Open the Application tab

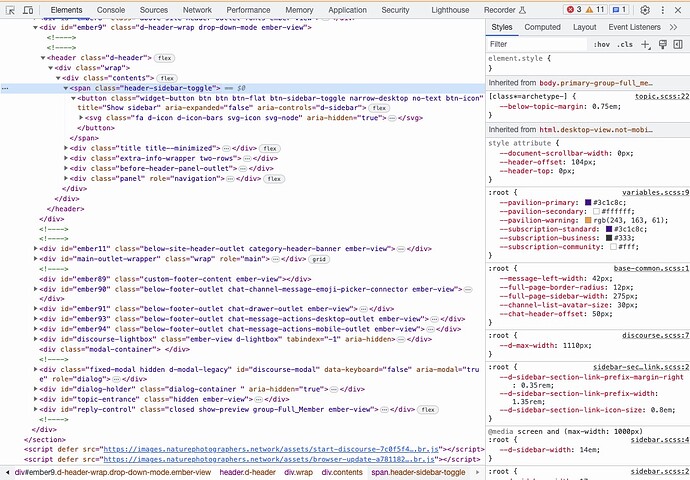point(347,10)
